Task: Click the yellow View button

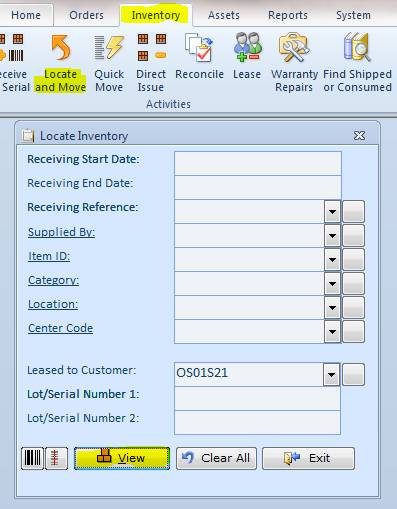Action: pos(122,458)
